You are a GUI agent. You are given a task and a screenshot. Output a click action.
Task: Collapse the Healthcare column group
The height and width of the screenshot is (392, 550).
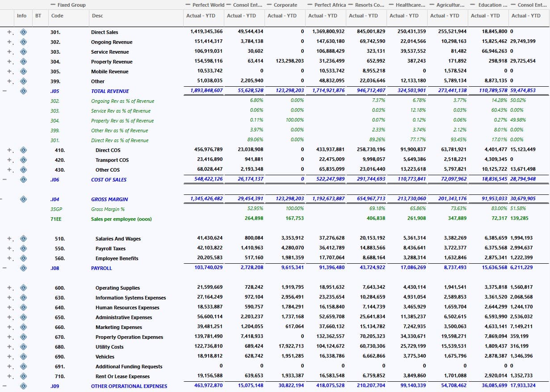point(391,5)
